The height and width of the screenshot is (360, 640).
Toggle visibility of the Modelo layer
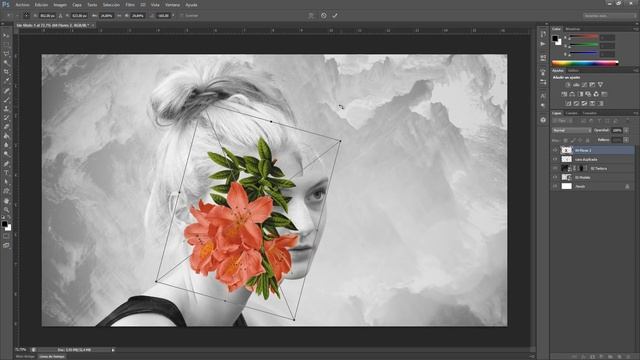pyautogui.click(x=555, y=177)
